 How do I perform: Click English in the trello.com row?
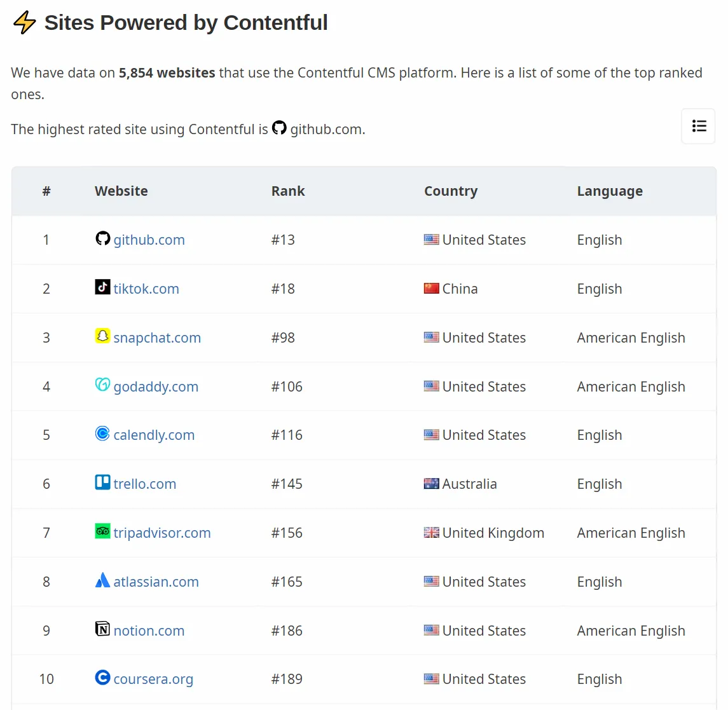click(600, 484)
